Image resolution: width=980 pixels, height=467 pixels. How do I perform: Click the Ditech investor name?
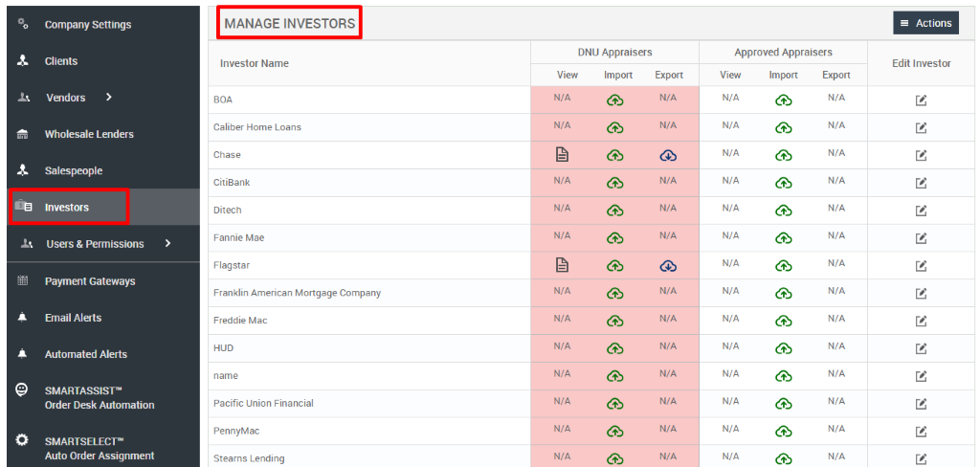[x=227, y=211]
